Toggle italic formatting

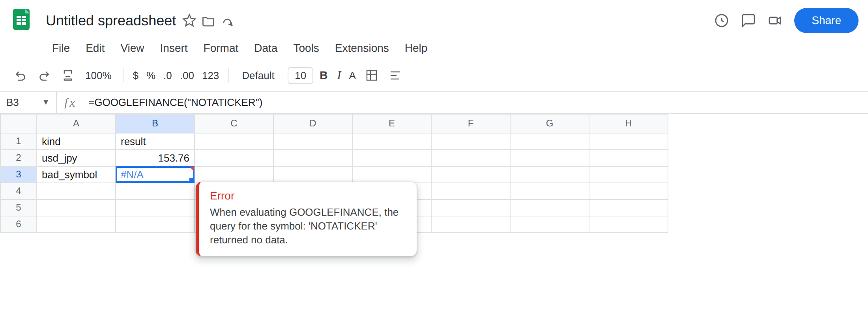click(x=339, y=75)
